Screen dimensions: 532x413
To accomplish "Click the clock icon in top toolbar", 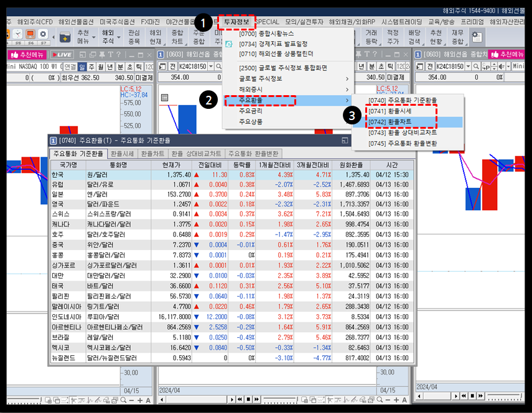I will (17, 35).
